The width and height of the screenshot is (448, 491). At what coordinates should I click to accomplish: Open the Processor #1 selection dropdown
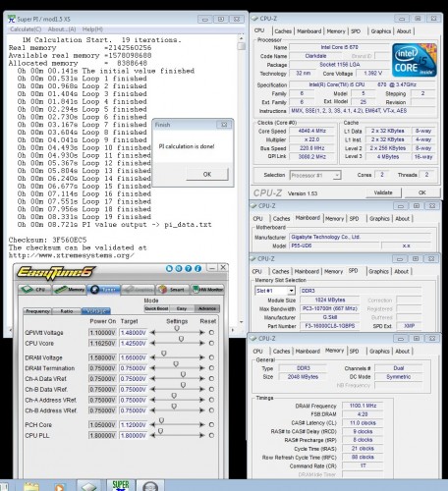(x=337, y=175)
